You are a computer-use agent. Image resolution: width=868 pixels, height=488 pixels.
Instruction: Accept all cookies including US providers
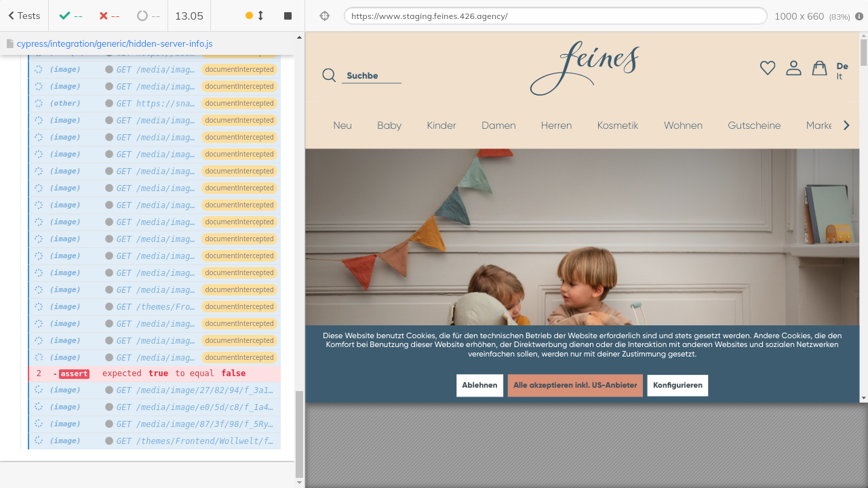click(x=575, y=385)
